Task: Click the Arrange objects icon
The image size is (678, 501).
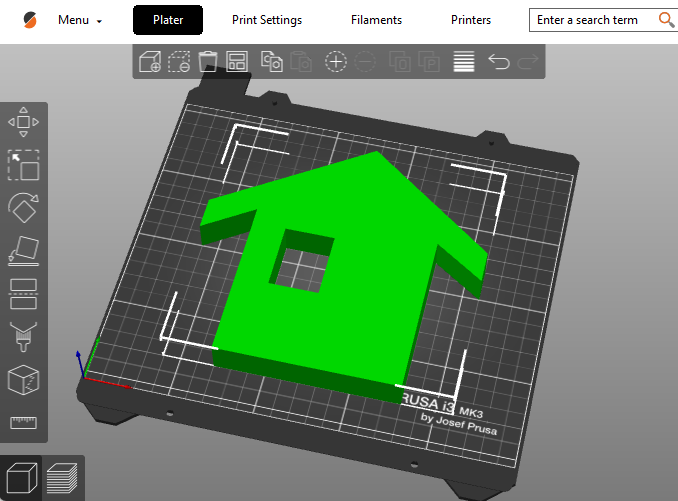Action: [x=237, y=62]
